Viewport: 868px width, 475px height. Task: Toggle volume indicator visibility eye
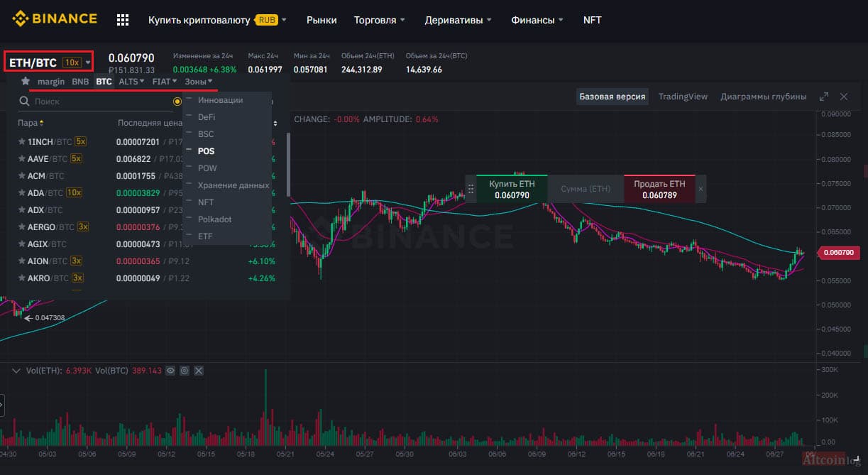pos(170,371)
